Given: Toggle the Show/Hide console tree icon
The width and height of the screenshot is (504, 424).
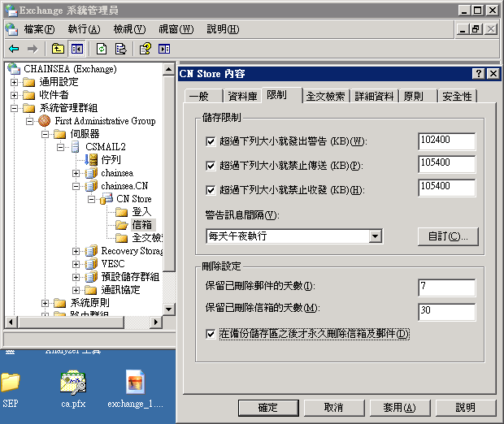Looking at the screenshot, I should [77, 50].
